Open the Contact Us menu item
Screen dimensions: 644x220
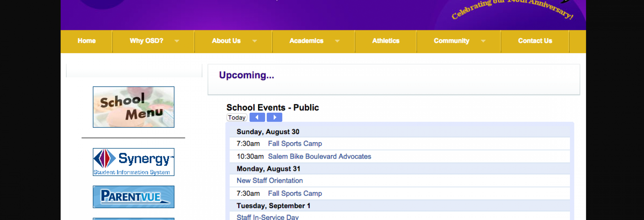[x=535, y=41]
